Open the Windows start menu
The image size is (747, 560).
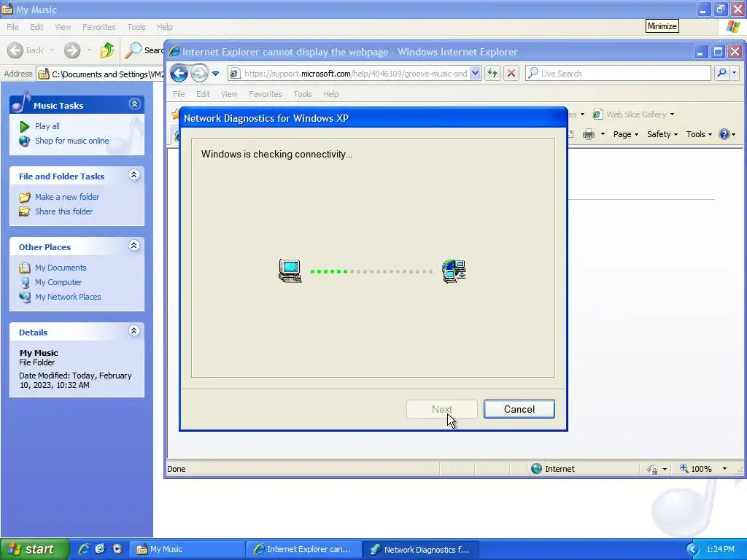(34, 549)
